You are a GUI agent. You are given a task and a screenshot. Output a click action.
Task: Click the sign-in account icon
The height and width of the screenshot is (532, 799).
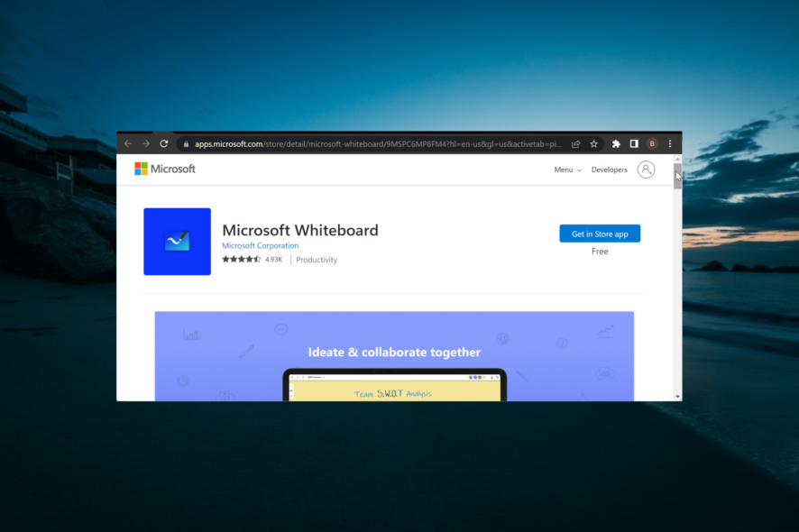point(646,170)
